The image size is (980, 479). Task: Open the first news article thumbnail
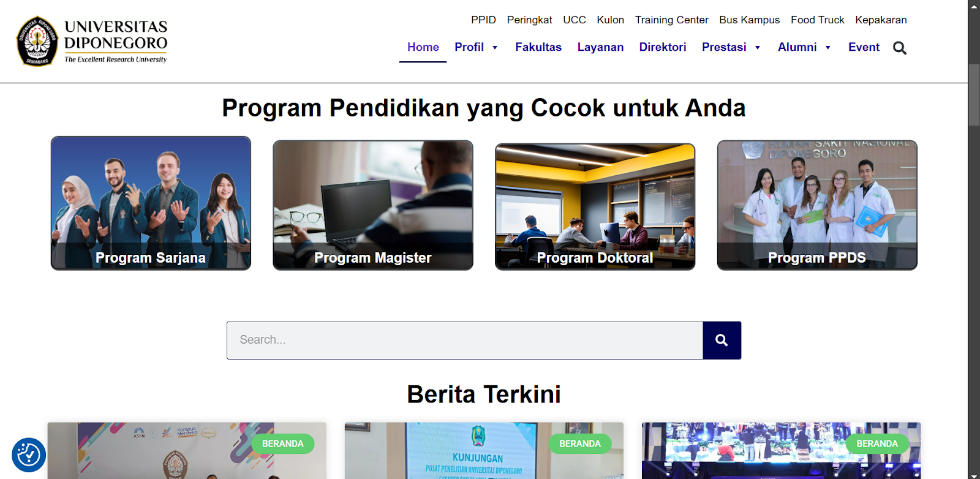pos(187,451)
